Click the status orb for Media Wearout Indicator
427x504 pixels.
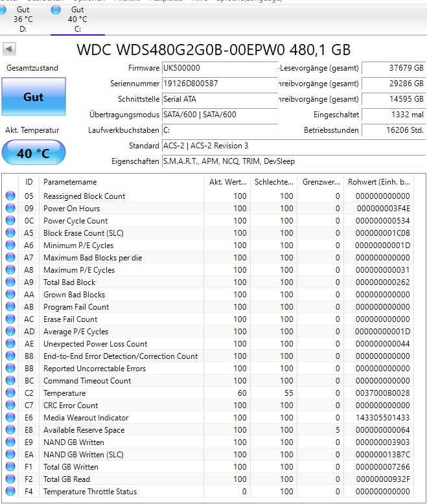[10, 418]
